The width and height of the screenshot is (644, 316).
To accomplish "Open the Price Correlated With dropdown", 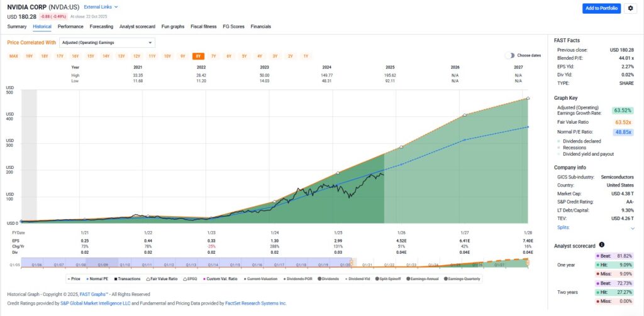I will tap(107, 43).
